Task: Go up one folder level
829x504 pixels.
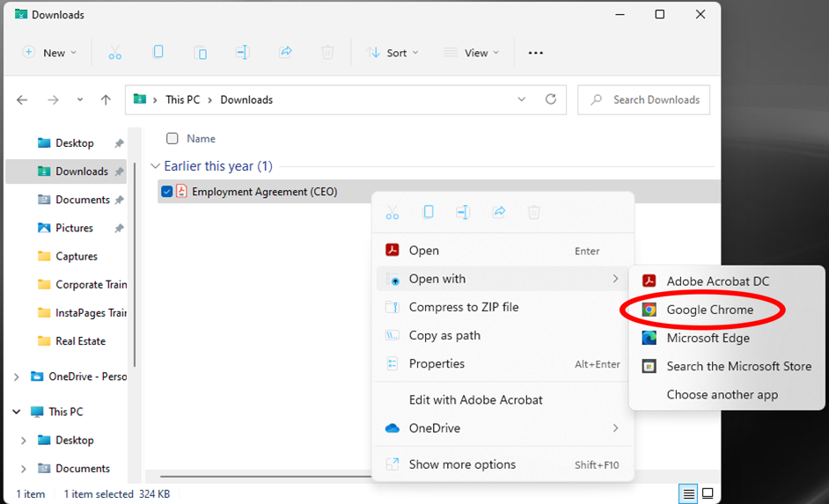Action: [106, 100]
